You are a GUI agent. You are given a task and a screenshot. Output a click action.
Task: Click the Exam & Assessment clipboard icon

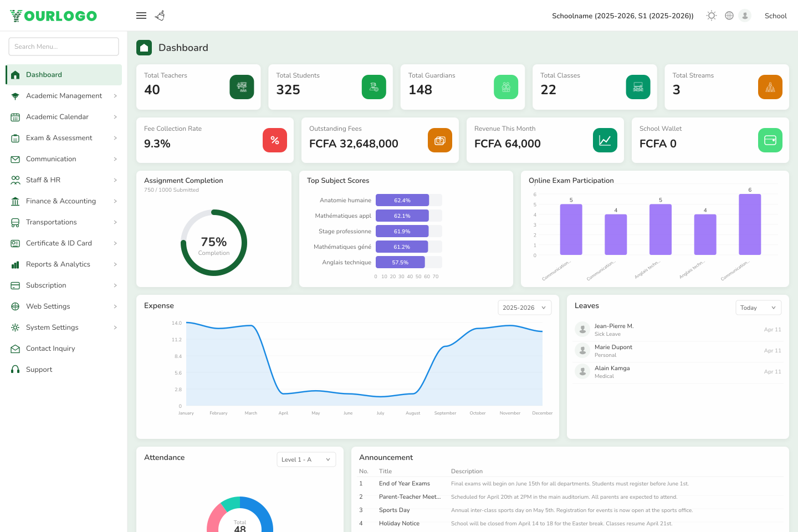pos(16,138)
